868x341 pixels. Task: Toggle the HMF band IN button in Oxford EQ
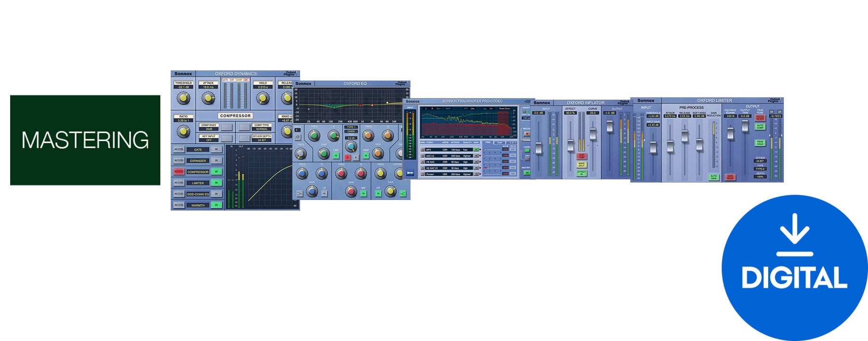(366, 156)
